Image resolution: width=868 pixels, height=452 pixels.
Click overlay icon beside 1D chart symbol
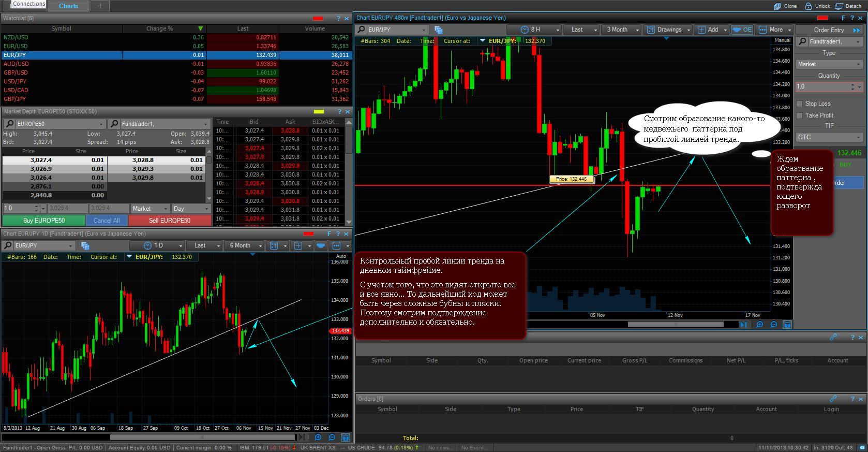click(x=85, y=246)
